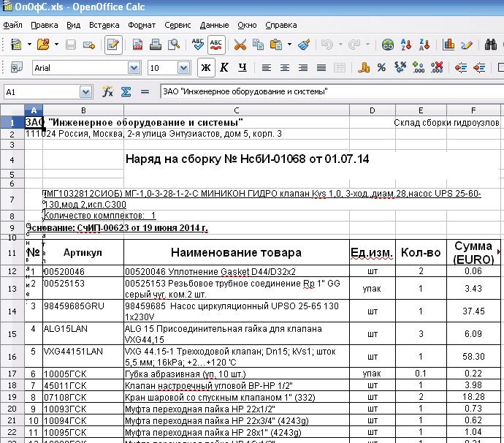Toggle Edit File mode icon
Image resolution: width=504 pixels, height=443 pixels.
pos(113,45)
